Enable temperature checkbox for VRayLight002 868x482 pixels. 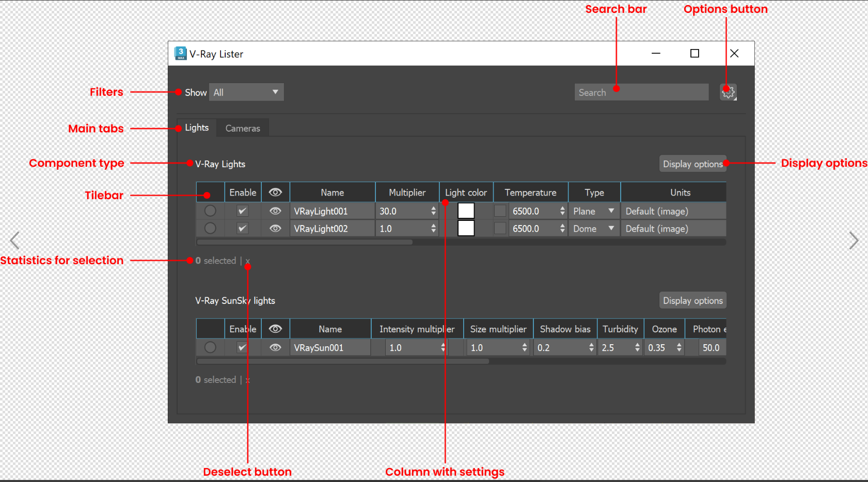(500, 228)
